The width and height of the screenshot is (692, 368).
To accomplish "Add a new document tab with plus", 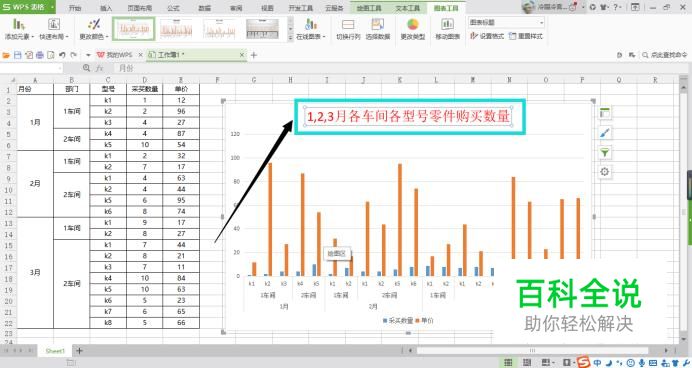I will pos(254,55).
